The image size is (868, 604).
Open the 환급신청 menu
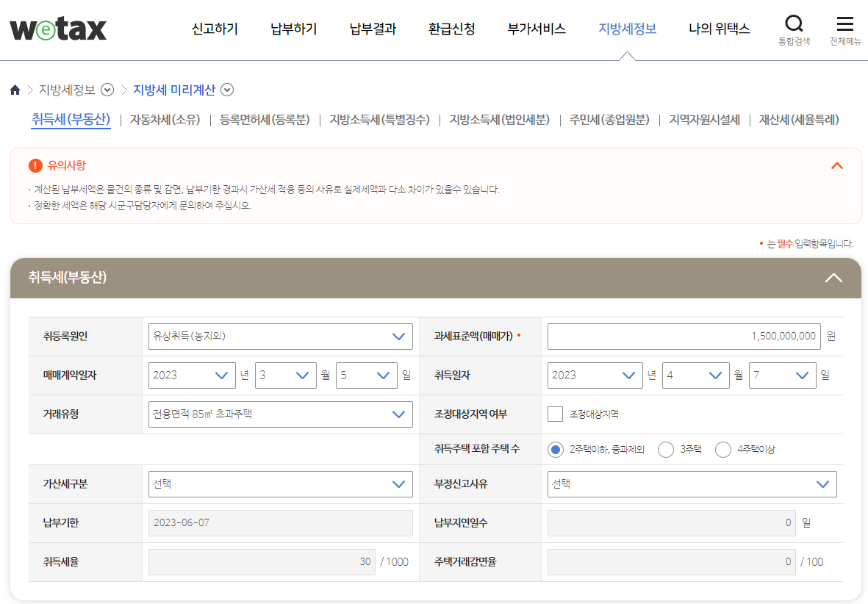(452, 29)
